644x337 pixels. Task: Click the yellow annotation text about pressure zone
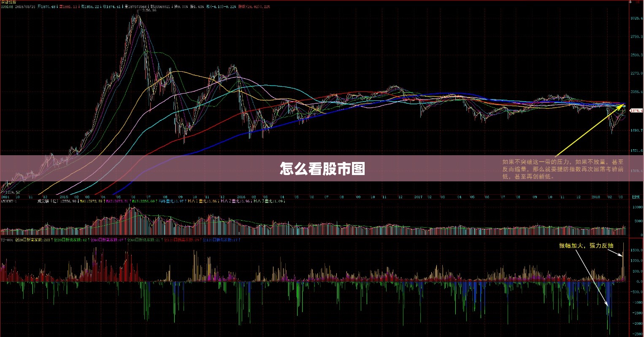(x=563, y=169)
